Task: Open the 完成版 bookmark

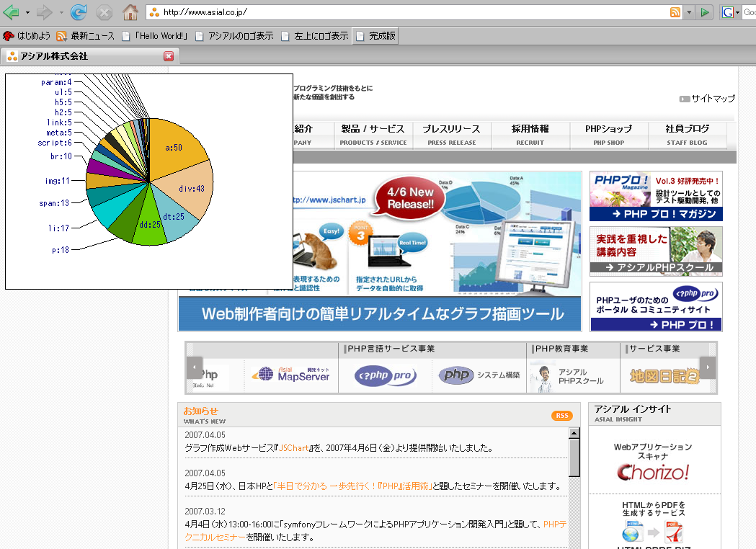Action: 375,36
